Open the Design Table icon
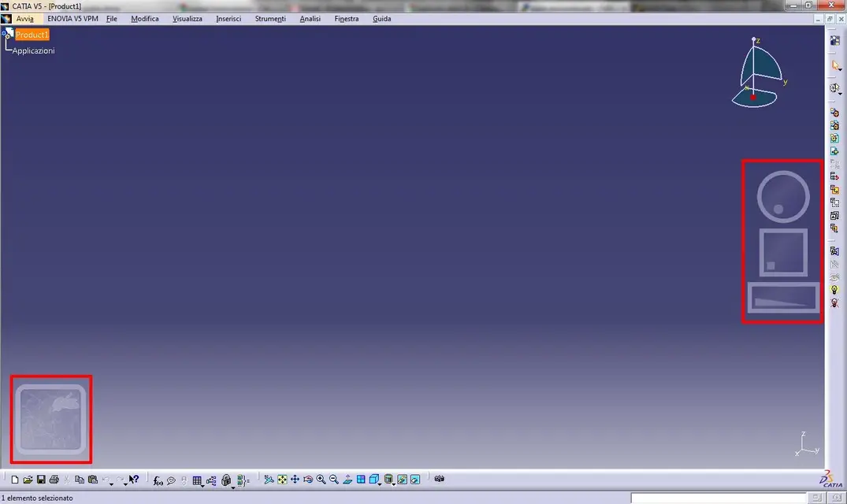This screenshot has width=847, height=504. click(x=197, y=480)
